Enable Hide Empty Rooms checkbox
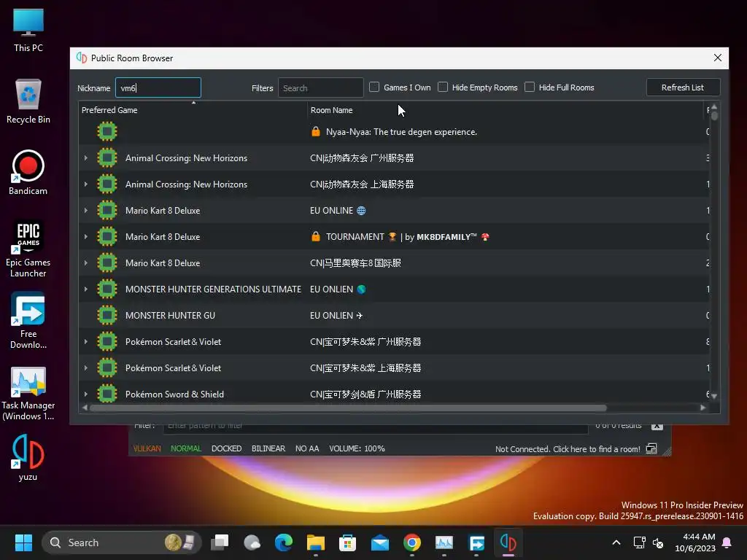 443,87
